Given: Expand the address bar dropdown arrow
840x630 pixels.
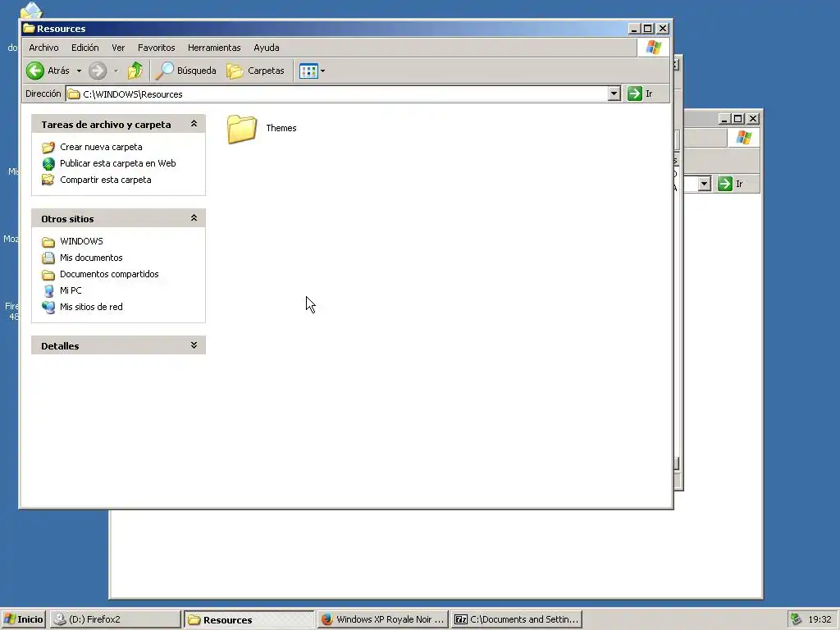Looking at the screenshot, I should click(614, 94).
